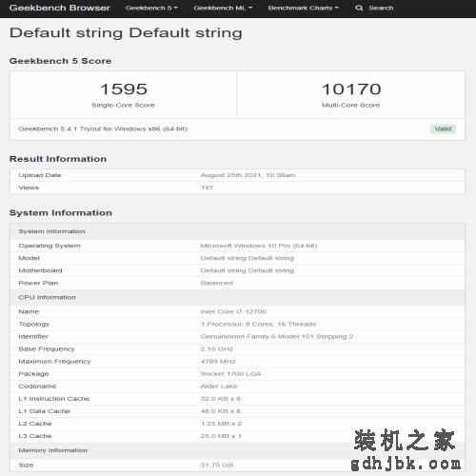Click the Operating System row label
This screenshot has height=476, width=476.
coord(50,246)
